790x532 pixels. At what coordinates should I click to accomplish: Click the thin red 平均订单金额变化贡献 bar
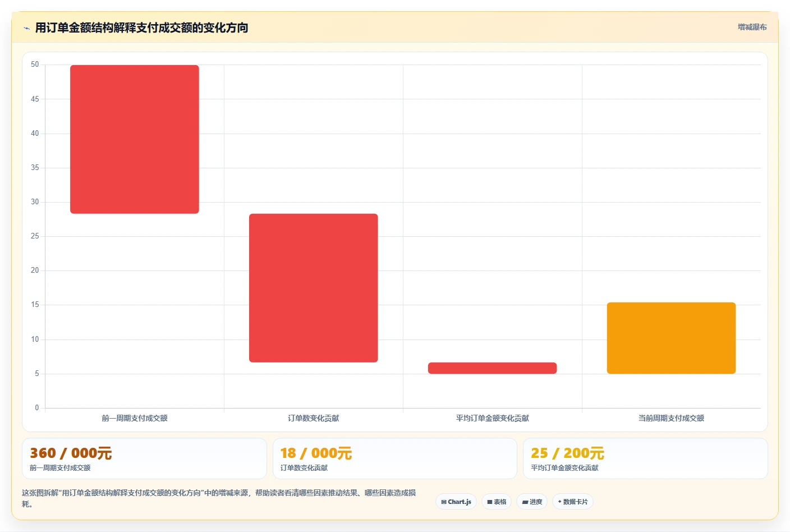pos(493,368)
